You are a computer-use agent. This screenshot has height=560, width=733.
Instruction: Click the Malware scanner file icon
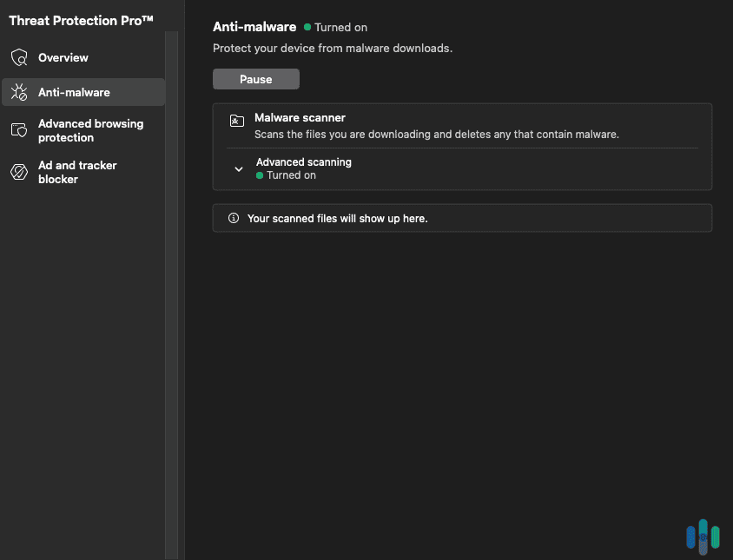tap(236, 121)
